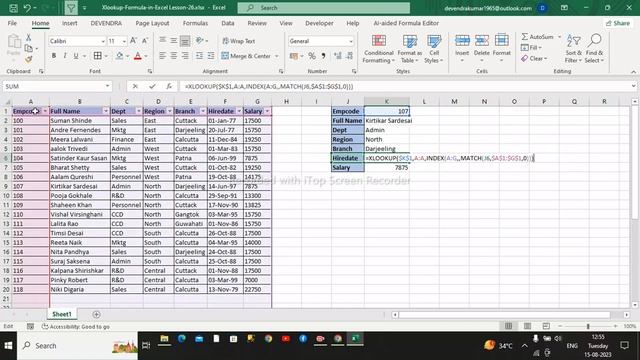Add a new sheet with plus button
Screen dimensions: 640x360
pos(96,314)
